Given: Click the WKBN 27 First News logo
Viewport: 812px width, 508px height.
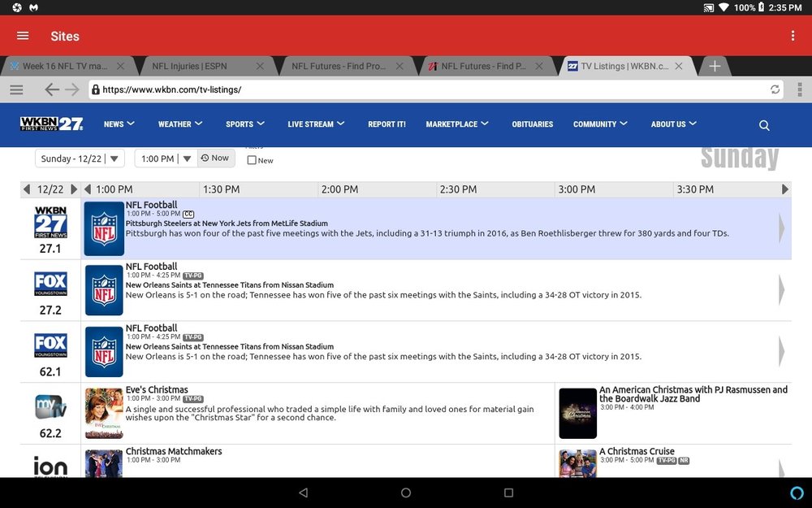Looking at the screenshot, I should coord(51,124).
